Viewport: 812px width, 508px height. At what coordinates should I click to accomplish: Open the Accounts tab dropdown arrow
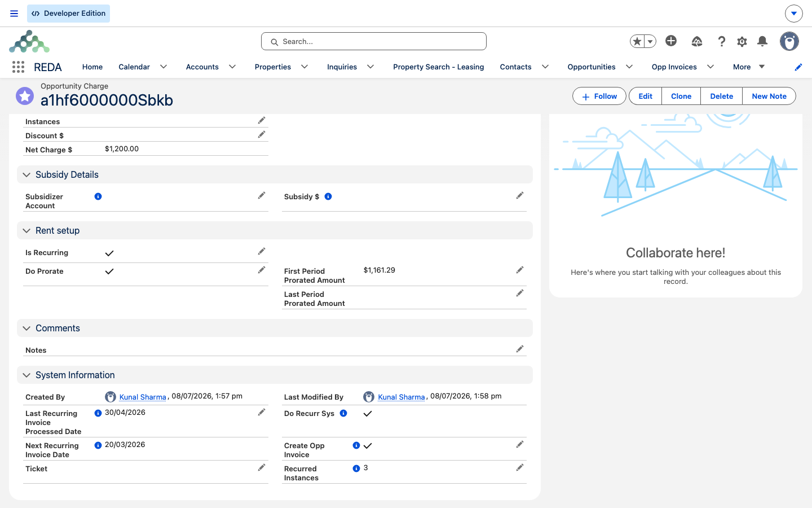coord(232,67)
